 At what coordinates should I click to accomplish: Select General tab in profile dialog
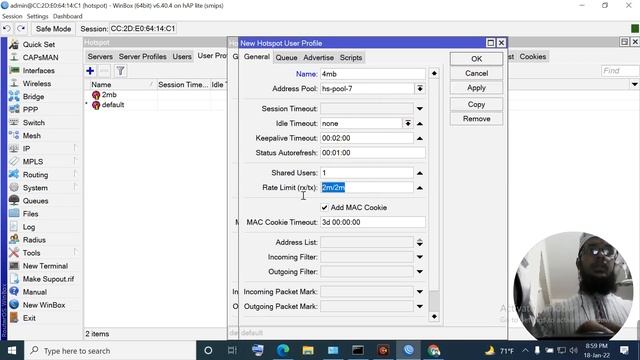pyautogui.click(x=257, y=57)
